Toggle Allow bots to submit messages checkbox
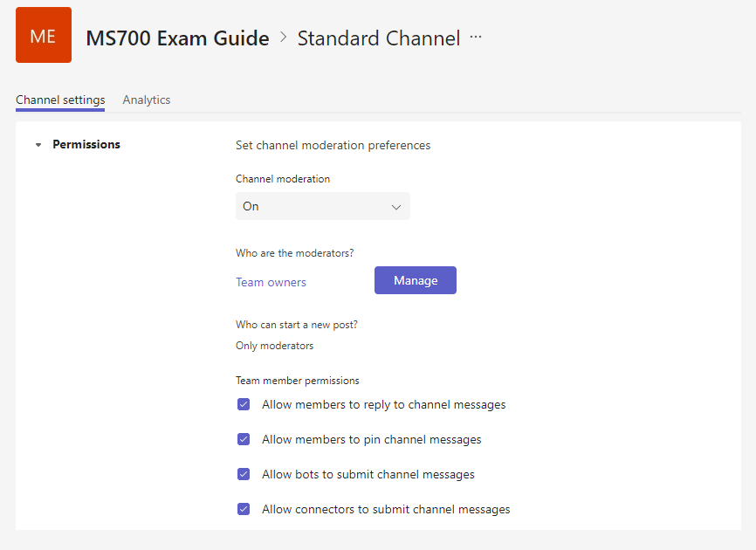The height and width of the screenshot is (550, 756). (244, 475)
